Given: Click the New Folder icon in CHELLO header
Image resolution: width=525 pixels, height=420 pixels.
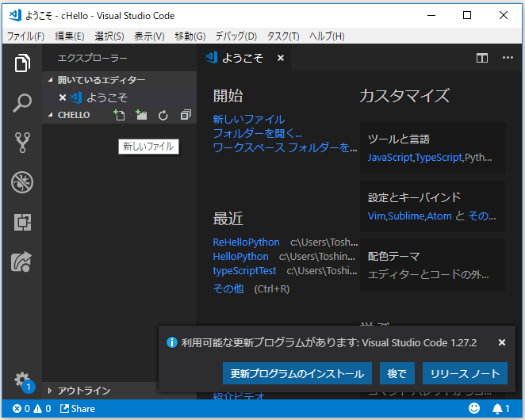Looking at the screenshot, I should (141, 115).
